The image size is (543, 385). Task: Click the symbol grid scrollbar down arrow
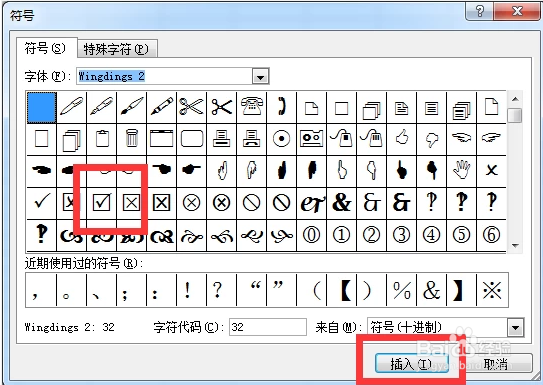[515, 245]
